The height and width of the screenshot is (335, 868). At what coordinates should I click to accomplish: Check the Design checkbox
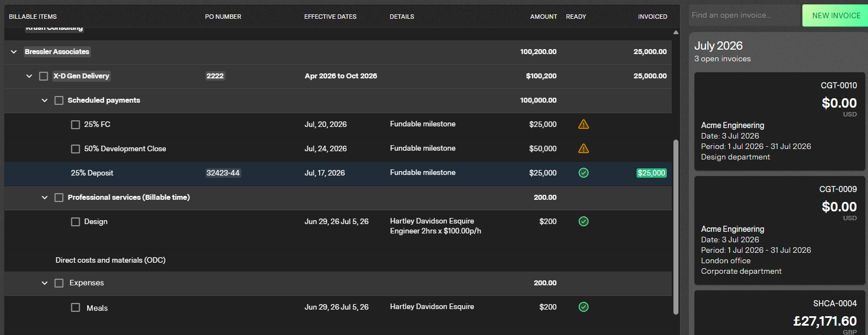tap(76, 222)
